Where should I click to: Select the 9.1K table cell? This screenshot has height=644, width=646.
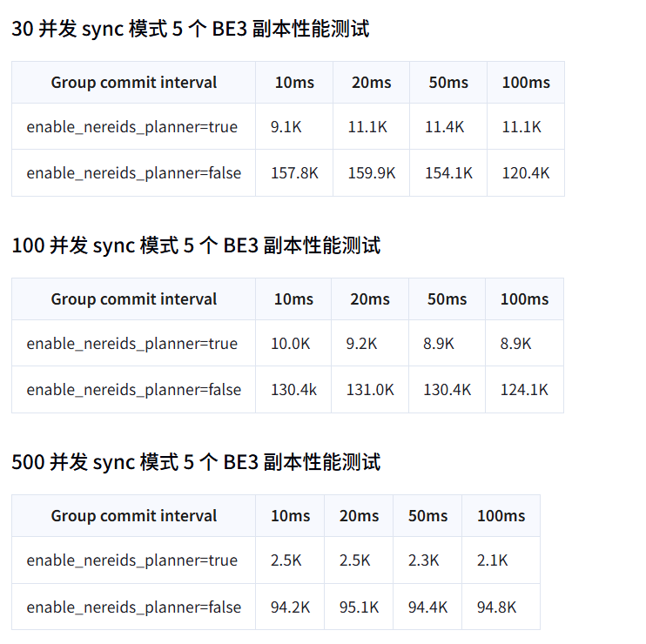(x=286, y=127)
